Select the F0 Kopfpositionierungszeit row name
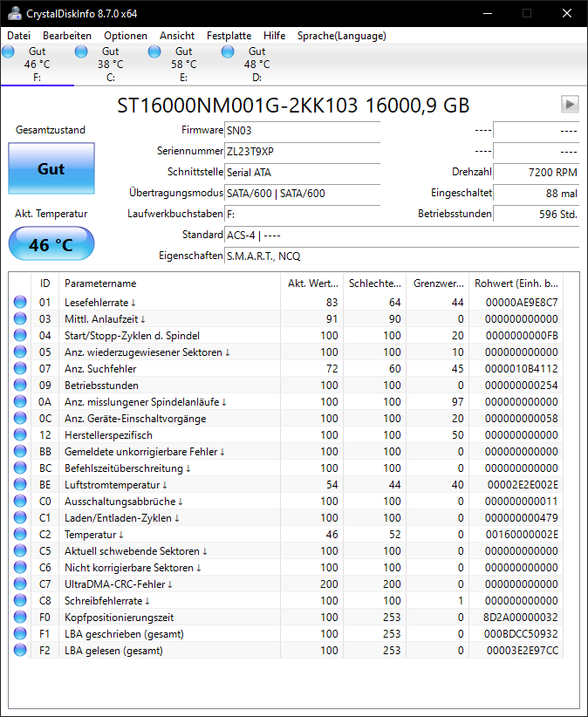This screenshot has height=717, width=588. pos(119,618)
